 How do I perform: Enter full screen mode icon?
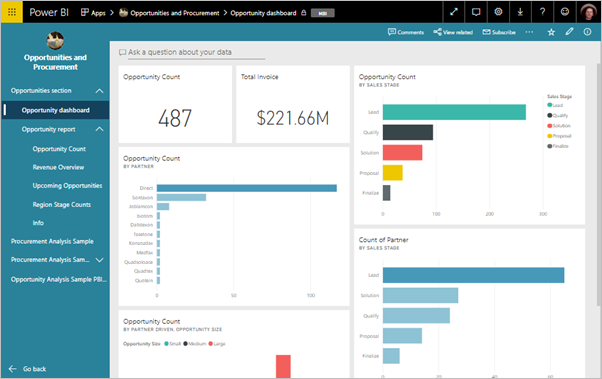pos(454,12)
